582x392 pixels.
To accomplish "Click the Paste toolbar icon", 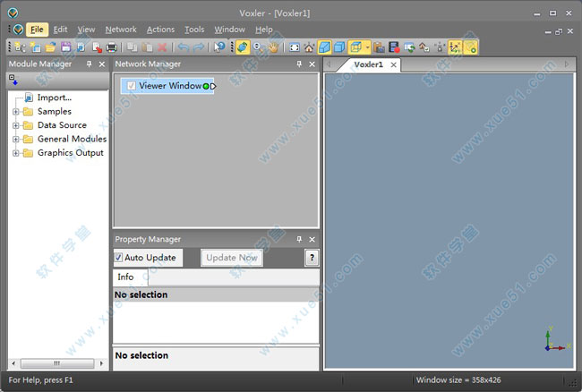I will click(148, 47).
